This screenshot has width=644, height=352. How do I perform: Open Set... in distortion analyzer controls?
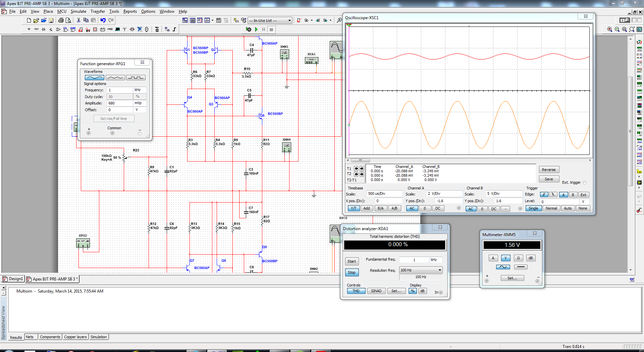coord(396,291)
